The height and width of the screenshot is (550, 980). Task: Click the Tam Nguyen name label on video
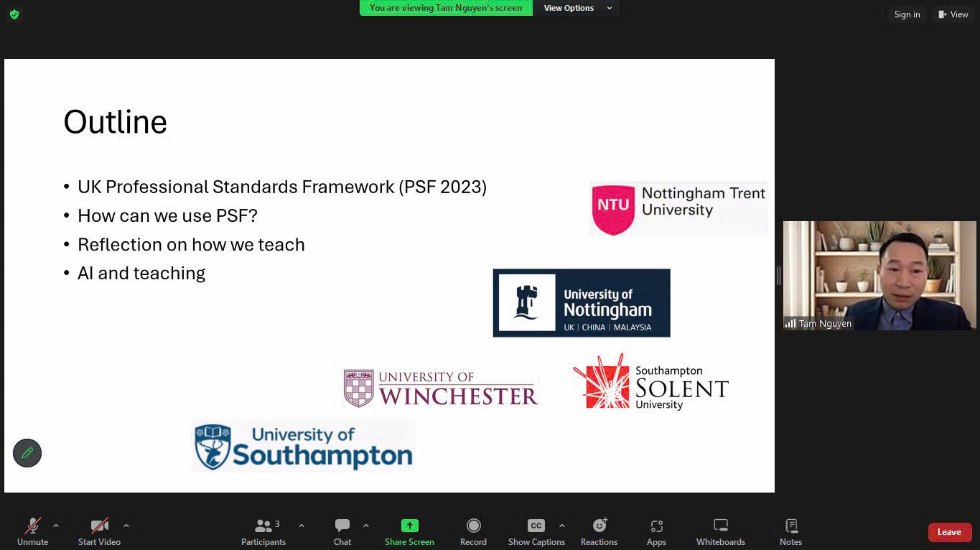tap(818, 324)
